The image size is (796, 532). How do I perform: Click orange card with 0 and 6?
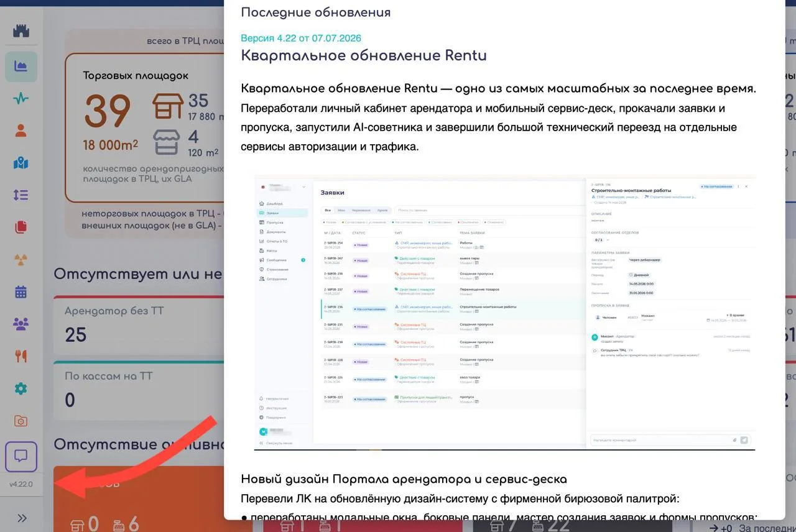click(x=139, y=499)
